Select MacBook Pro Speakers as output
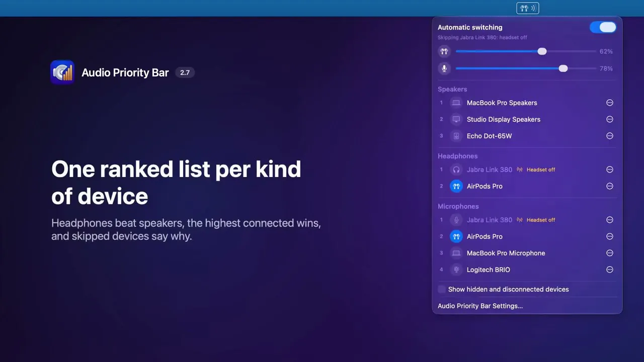 click(527, 103)
